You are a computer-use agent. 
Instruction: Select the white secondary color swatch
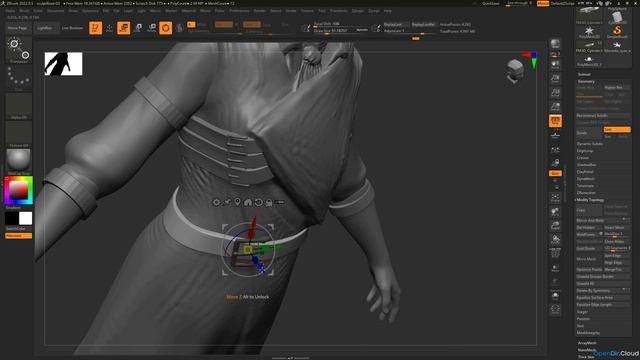pyautogui.click(x=25, y=218)
